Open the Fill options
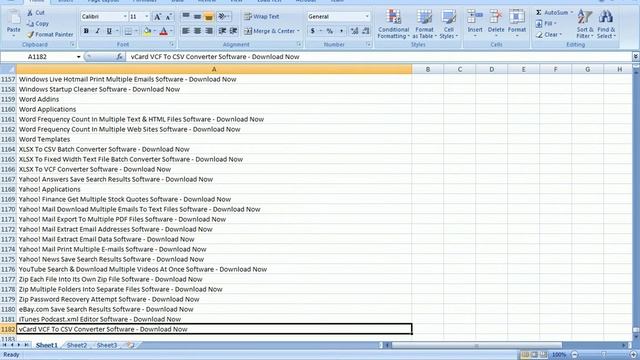 tap(546, 24)
